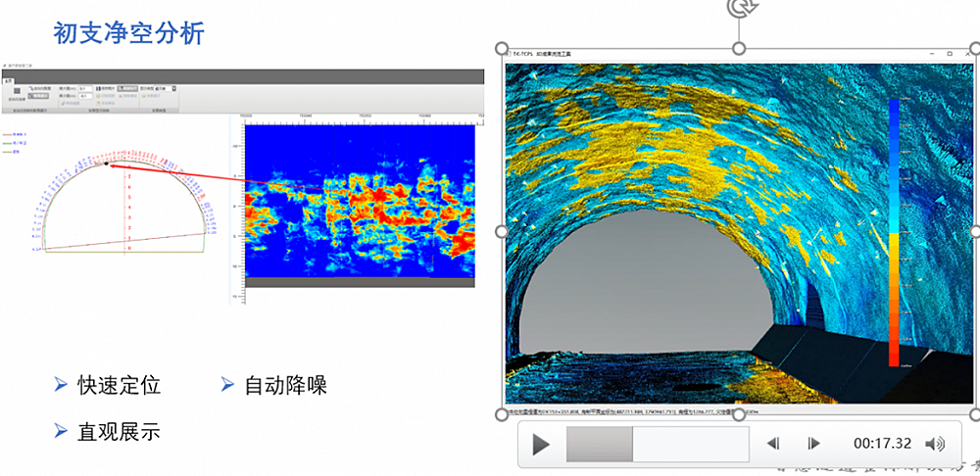The width and height of the screenshot is (980, 476).
Task: Click the blue-to-red color scale legend
Action: (x=893, y=232)
